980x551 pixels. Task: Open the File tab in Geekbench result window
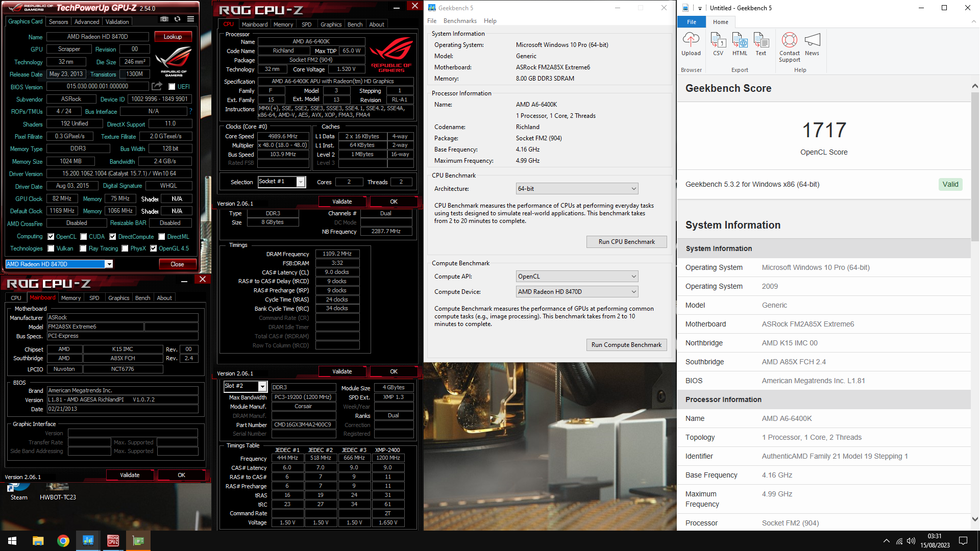[x=692, y=22]
